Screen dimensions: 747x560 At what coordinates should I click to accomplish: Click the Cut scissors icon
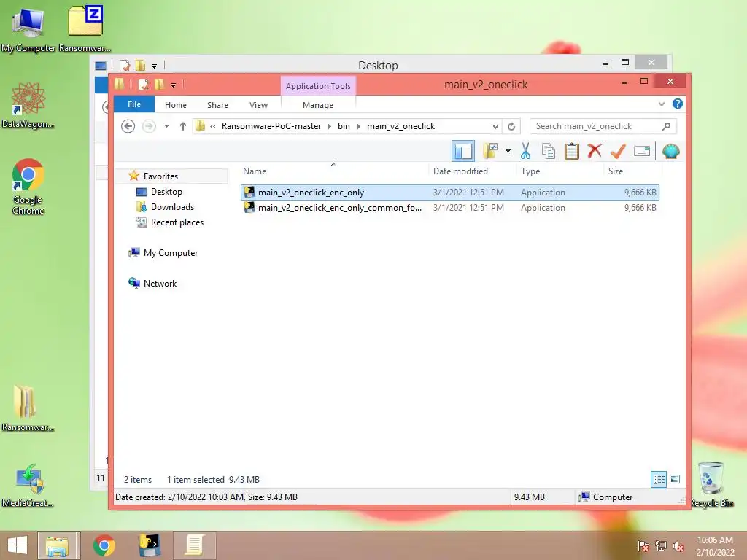coord(525,152)
